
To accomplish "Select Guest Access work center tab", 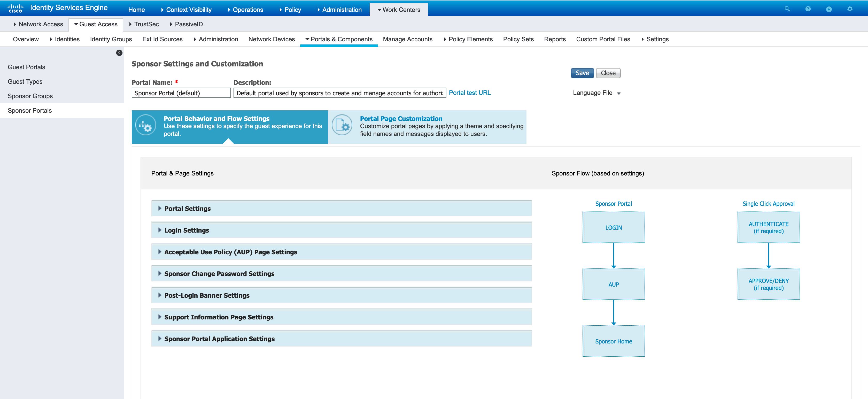I will click(96, 24).
